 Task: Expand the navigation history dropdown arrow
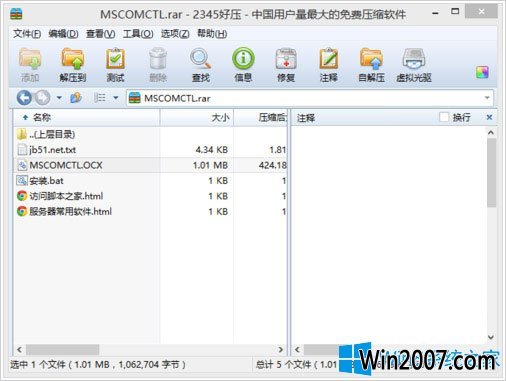[x=59, y=98]
